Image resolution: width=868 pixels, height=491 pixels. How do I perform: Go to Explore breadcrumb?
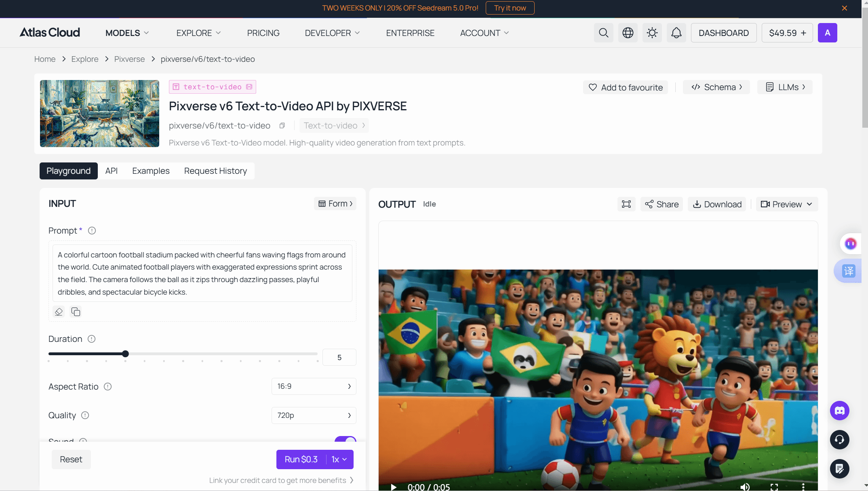click(85, 59)
